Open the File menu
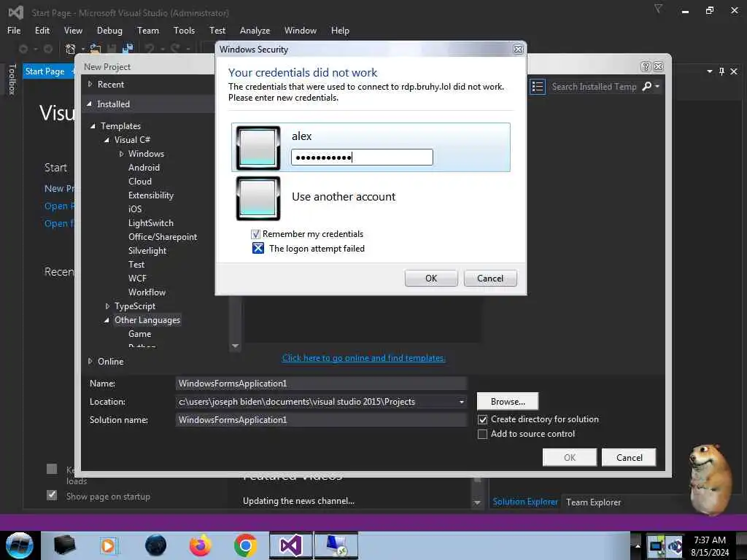Image resolution: width=747 pixels, height=560 pixels. [14, 31]
